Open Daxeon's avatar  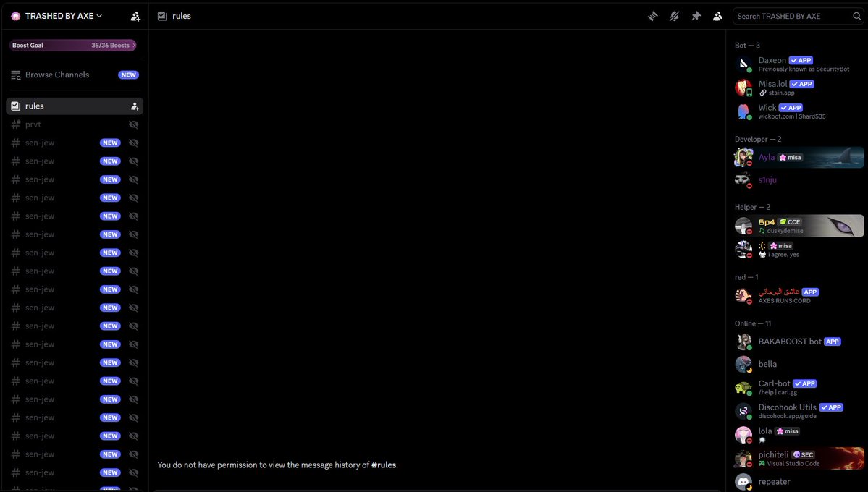[743, 64]
